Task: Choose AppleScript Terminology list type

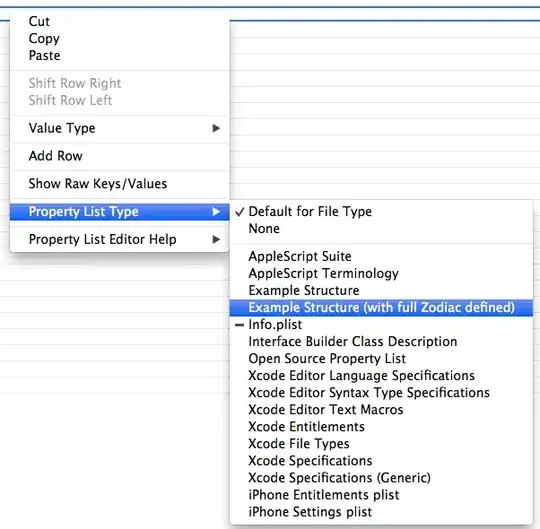Action: (381, 273)
